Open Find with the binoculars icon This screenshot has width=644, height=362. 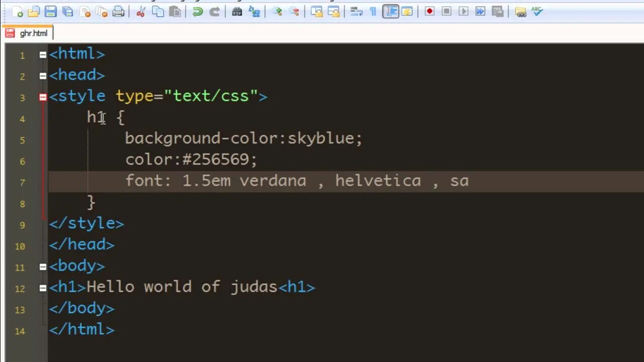[x=237, y=12]
